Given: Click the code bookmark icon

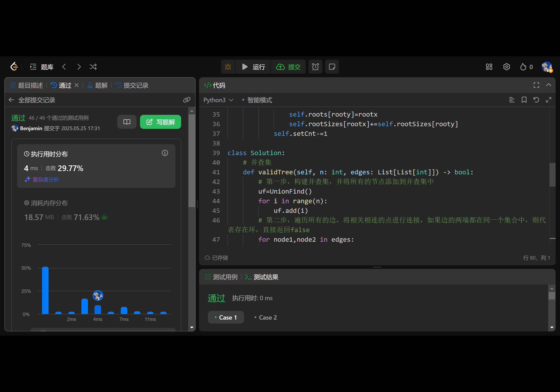Looking at the screenshot, I should click(x=524, y=100).
